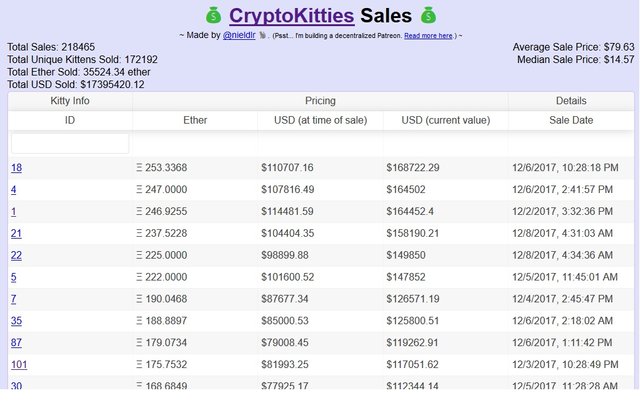This screenshot has width=640, height=410.
Task: Open the @nieldlr profile link
Action: tap(239, 35)
